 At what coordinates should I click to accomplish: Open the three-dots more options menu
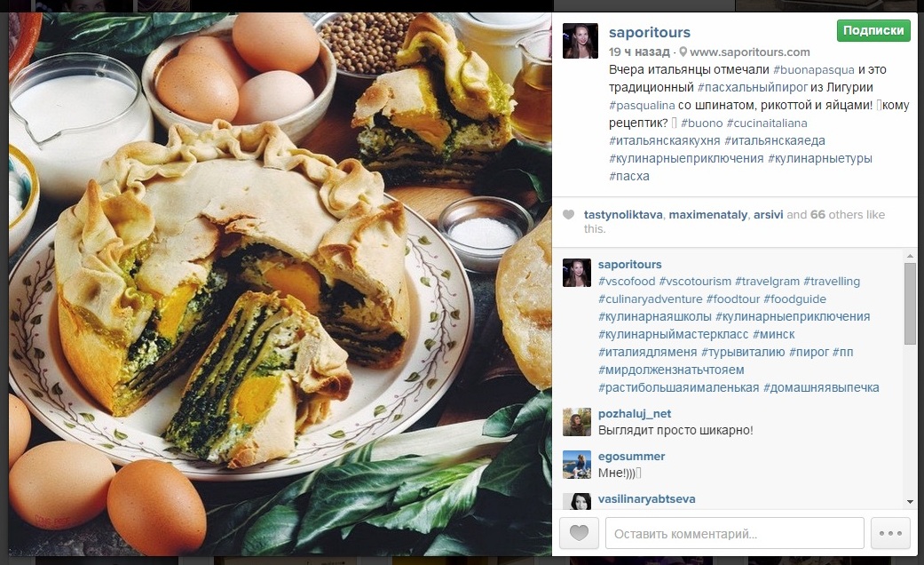[x=889, y=533]
